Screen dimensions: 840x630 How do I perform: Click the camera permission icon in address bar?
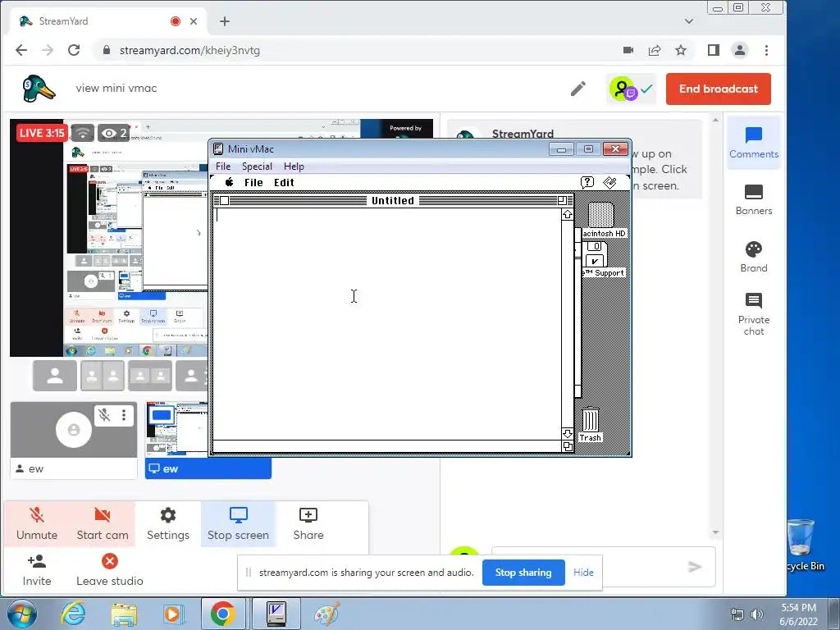coord(628,50)
